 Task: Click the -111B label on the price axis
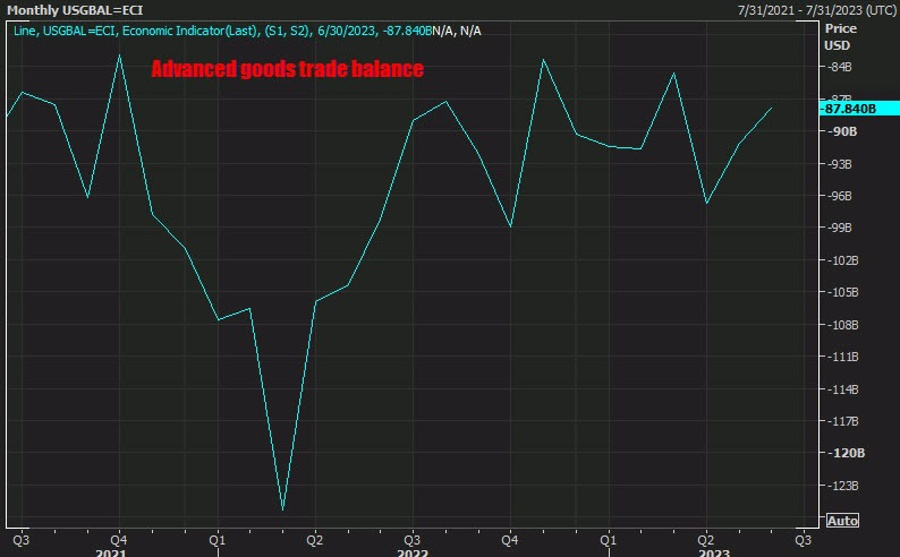(x=842, y=357)
